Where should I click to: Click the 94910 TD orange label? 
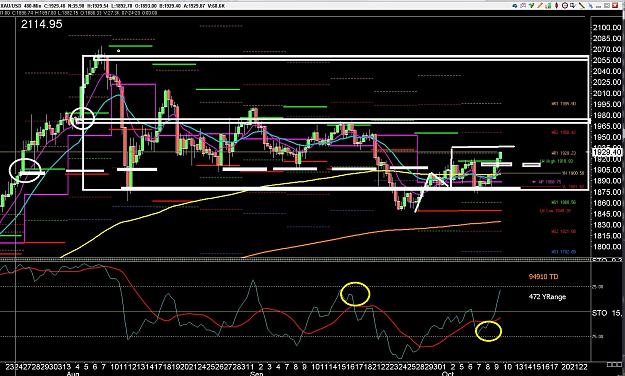543,276
